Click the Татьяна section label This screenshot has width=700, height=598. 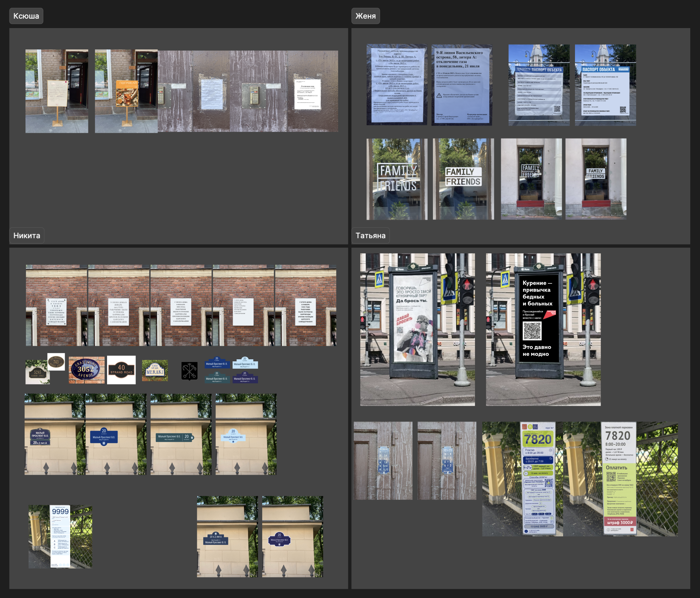(370, 235)
